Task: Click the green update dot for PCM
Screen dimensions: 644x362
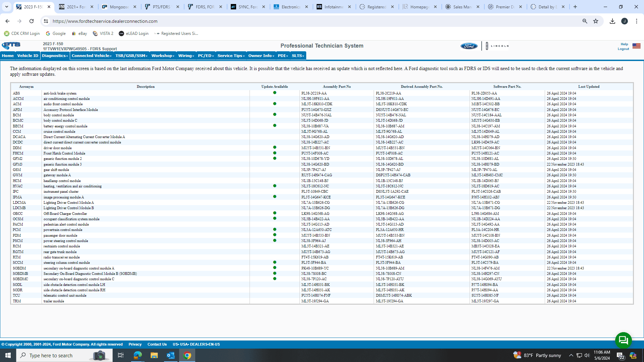Action: 275,230
